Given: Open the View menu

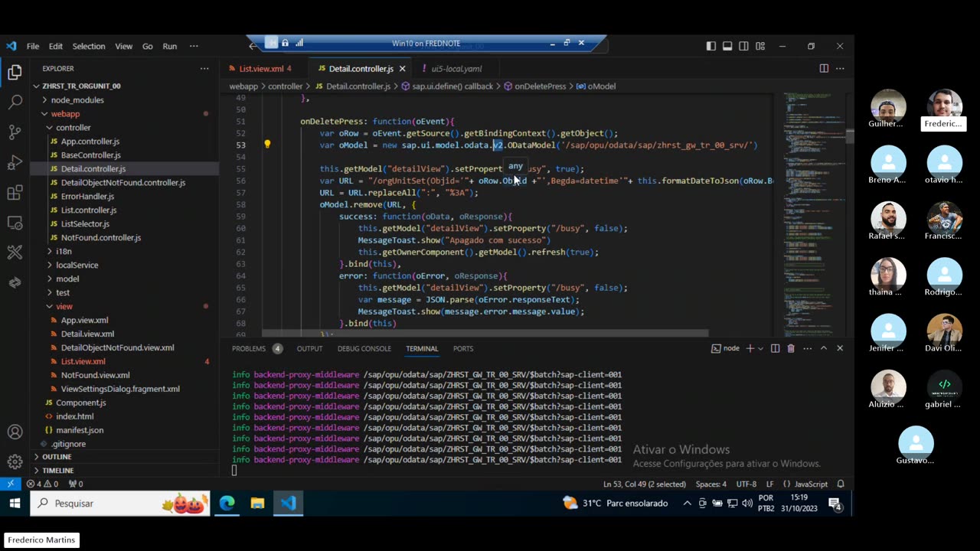Looking at the screenshot, I should pyautogui.click(x=123, y=46).
